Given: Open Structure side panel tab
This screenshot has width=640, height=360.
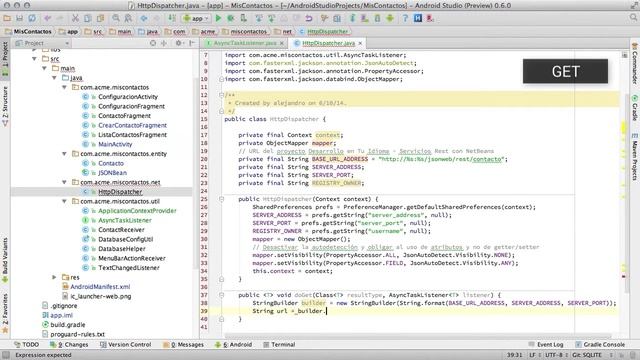Looking at the screenshot, I should tap(5, 105).
